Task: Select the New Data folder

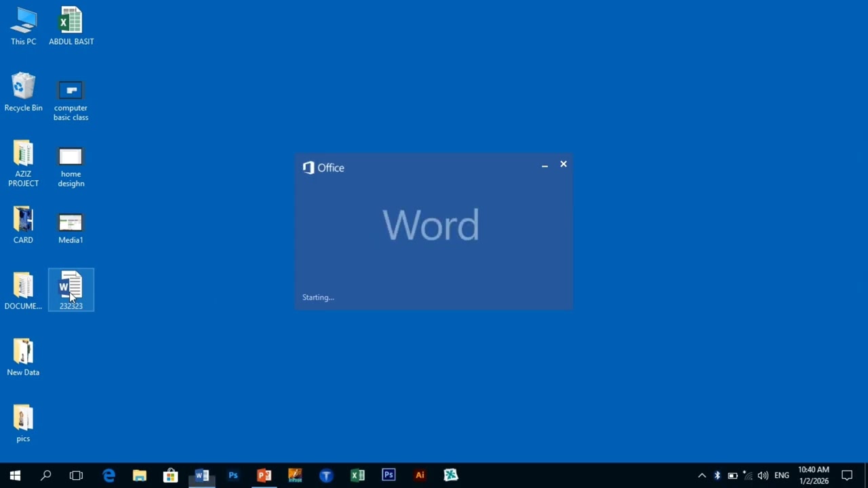Action: pyautogui.click(x=23, y=357)
